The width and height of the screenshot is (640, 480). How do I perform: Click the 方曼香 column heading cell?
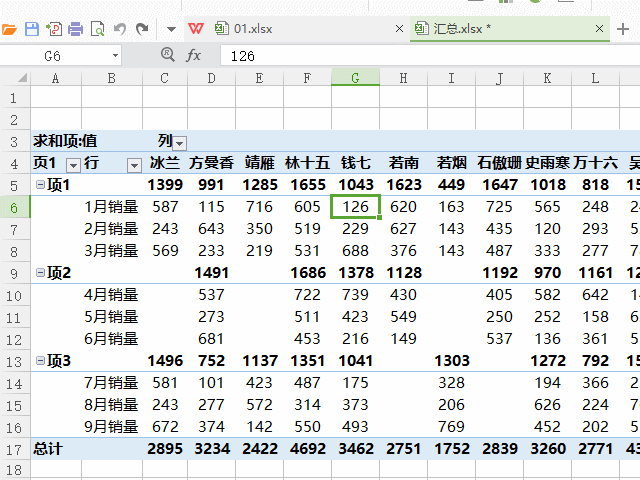(x=211, y=163)
